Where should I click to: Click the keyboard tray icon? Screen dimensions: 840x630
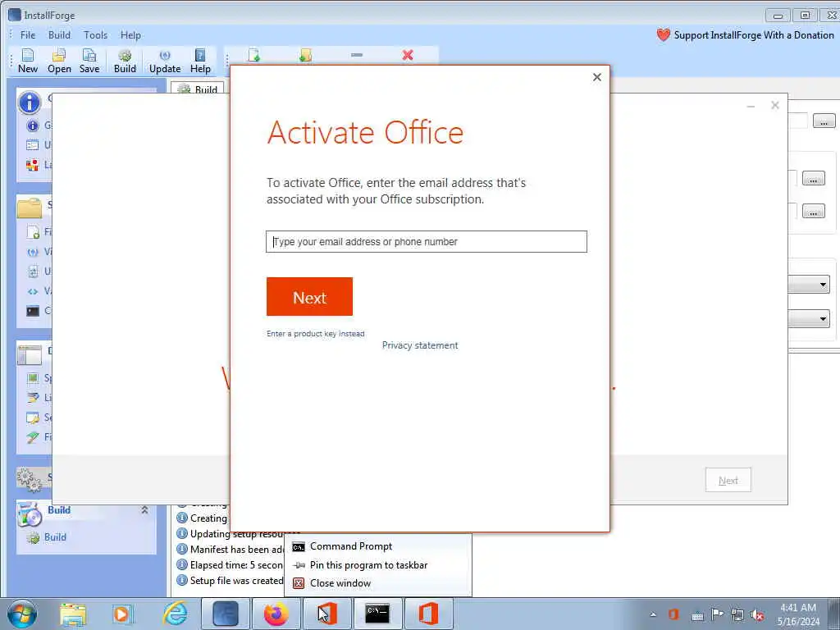point(697,616)
